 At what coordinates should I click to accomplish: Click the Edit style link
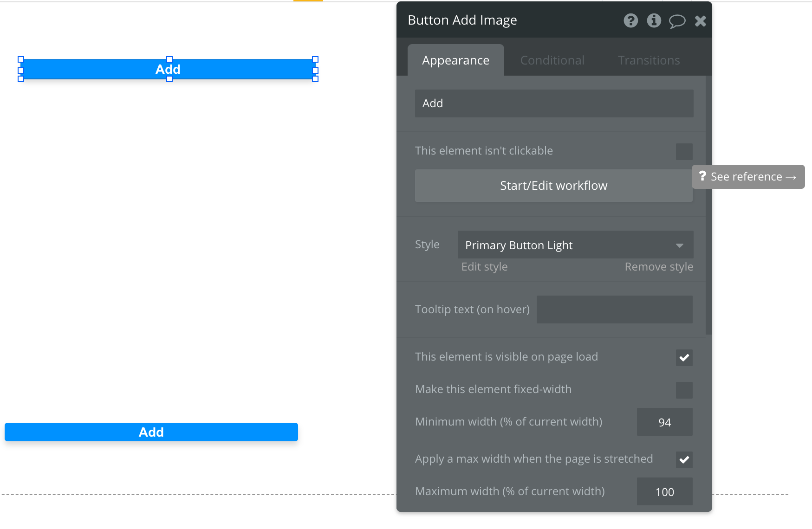click(484, 267)
